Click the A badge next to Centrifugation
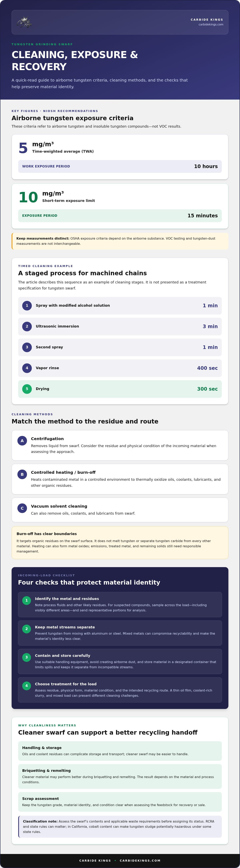The height and width of the screenshot is (868, 240). pos(22,441)
